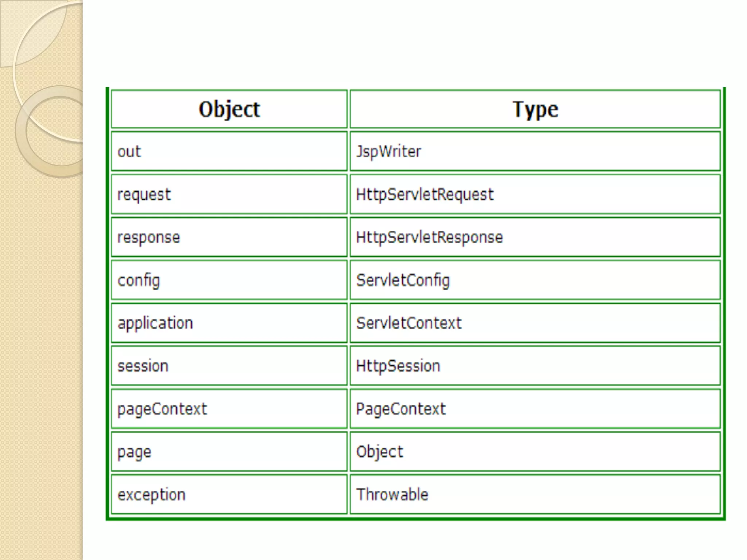
Task: Click the Type column header
Action: [535, 109]
